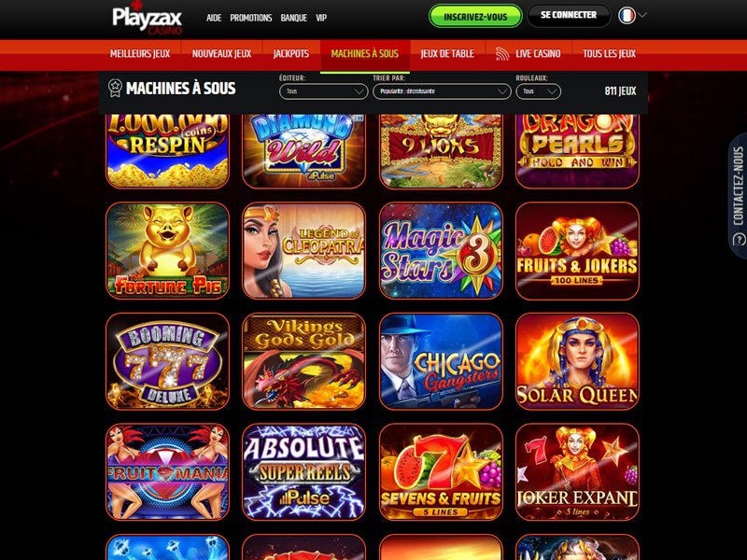Launch the Fortune Pig slot game
This screenshot has height=560, width=747.
[x=167, y=251]
